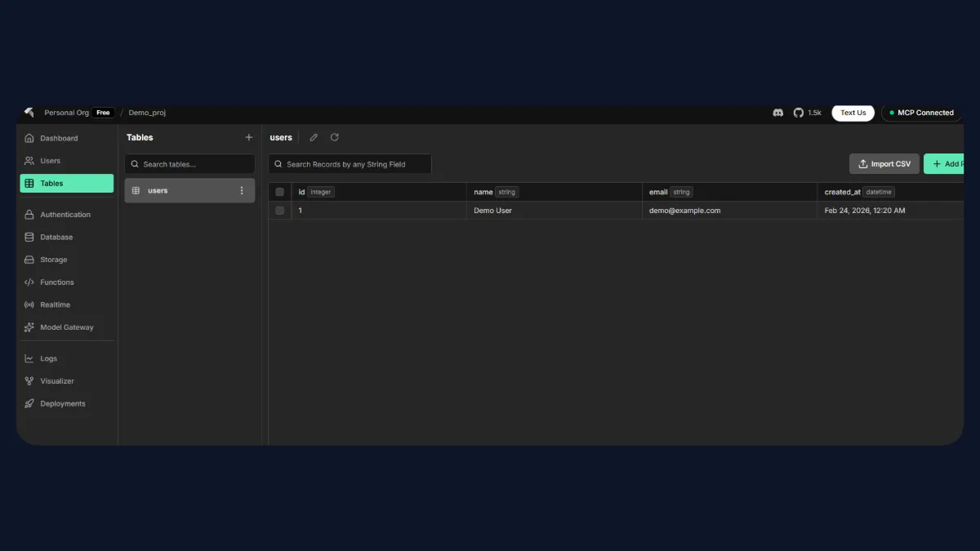Image resolution: width=980 pixels, height=551 pixels.
Task: Check the select-all checkbox in the table header
Action: (279, 191)
